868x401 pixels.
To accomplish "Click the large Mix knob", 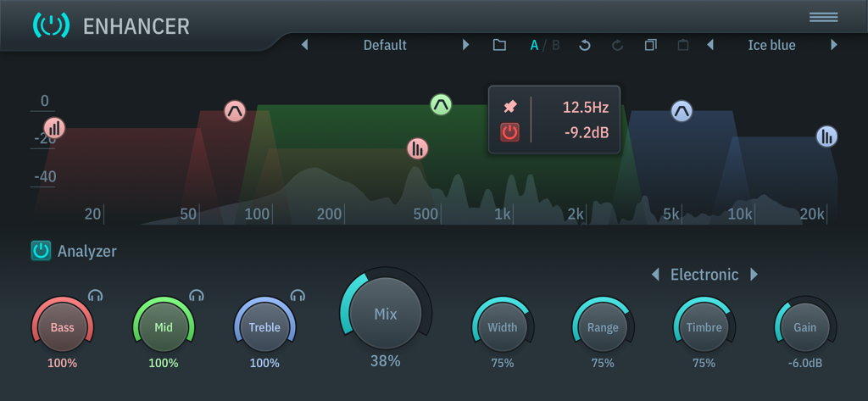I will [x=386, y=314].
